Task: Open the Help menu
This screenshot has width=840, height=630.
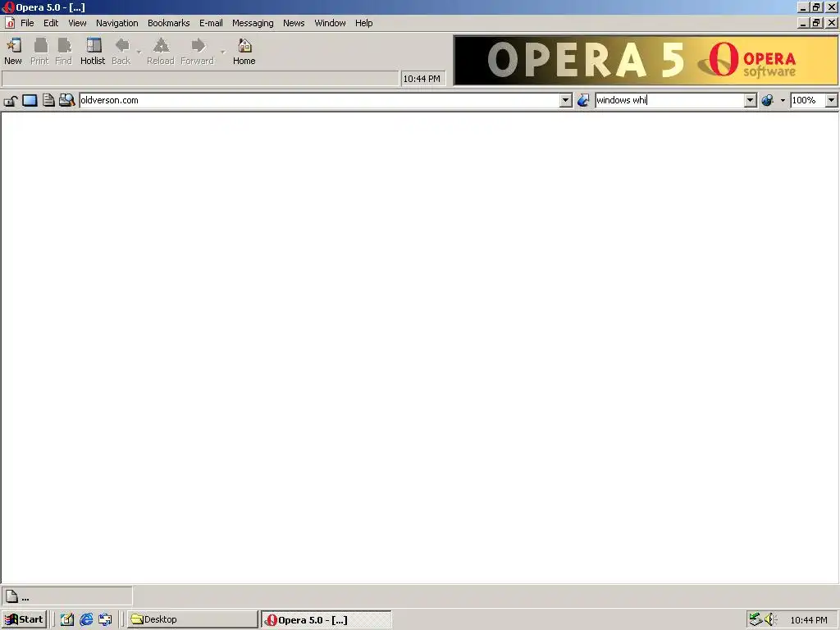Action: [x=363, y=23]
